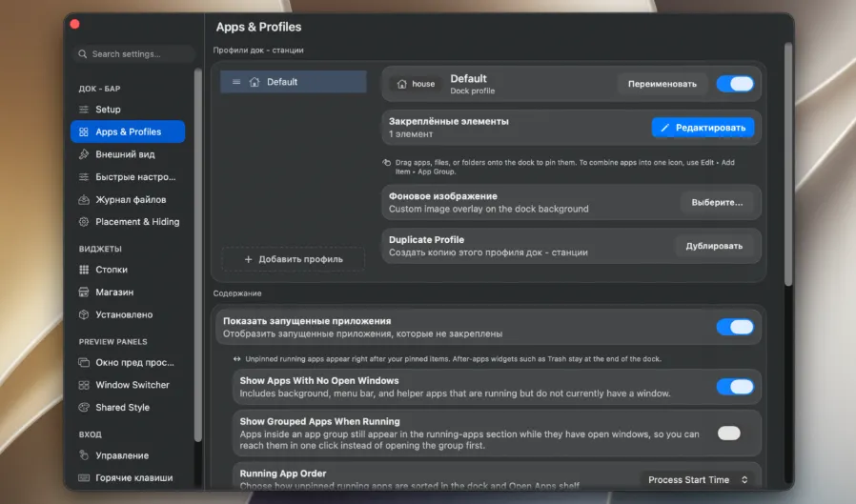856x504 pixels.
Task: Open Shared Style section
Action: click(x=128, y=408)
